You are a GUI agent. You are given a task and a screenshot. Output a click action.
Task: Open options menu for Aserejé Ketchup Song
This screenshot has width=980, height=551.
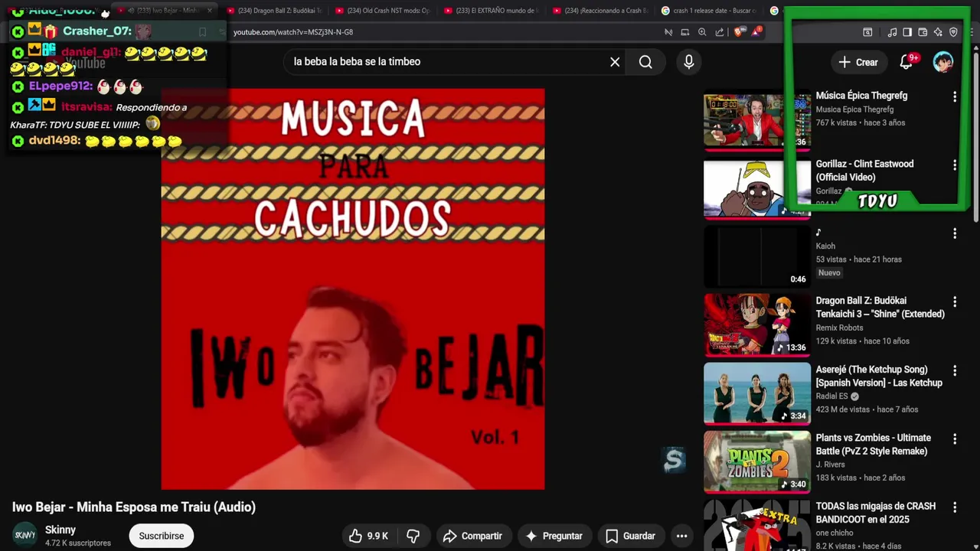(x=954, y=370)
